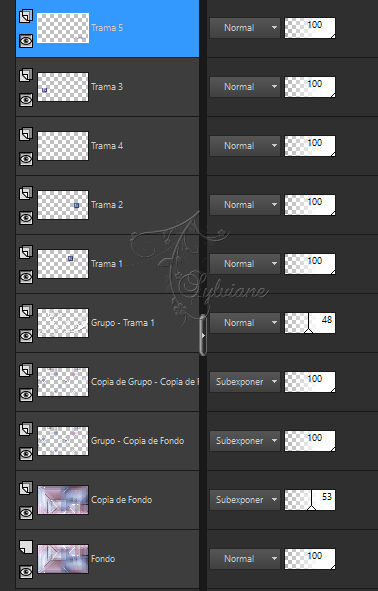Viewport: 378px width, 591px height.
Task: Hide the Trama 4 layer with its eye icon
Action: [x=26, y=159]
